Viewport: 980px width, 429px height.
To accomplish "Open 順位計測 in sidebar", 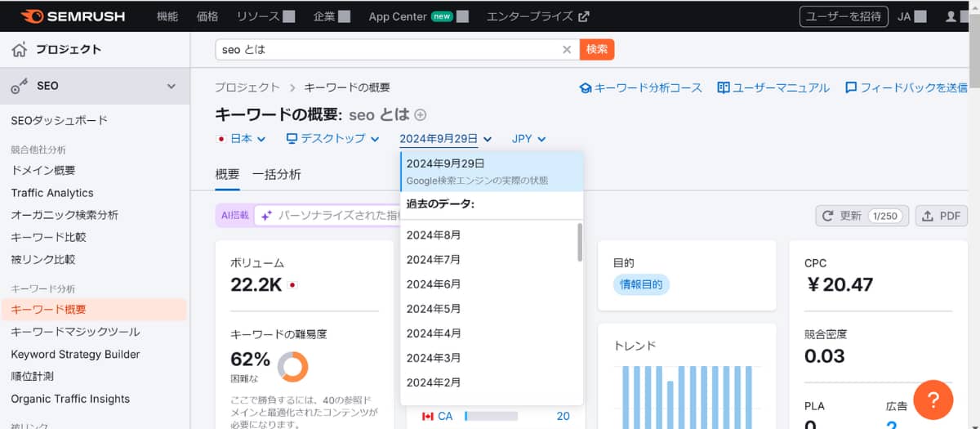I will 32,377.
